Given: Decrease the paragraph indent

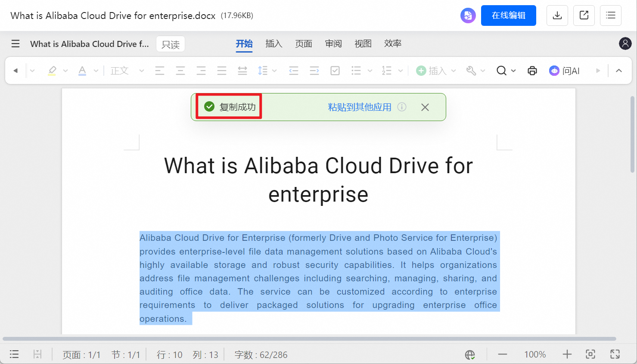Looking at the screenshot, I should click(x=294, y=71).
